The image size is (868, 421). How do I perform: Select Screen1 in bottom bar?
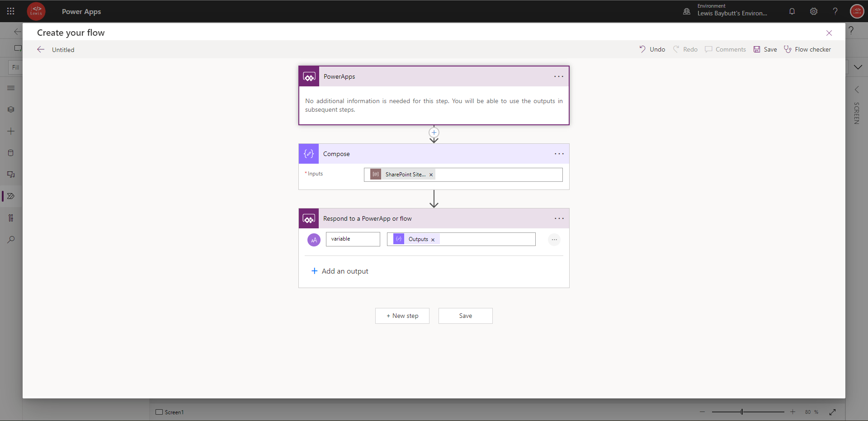[x=170, y=412]
